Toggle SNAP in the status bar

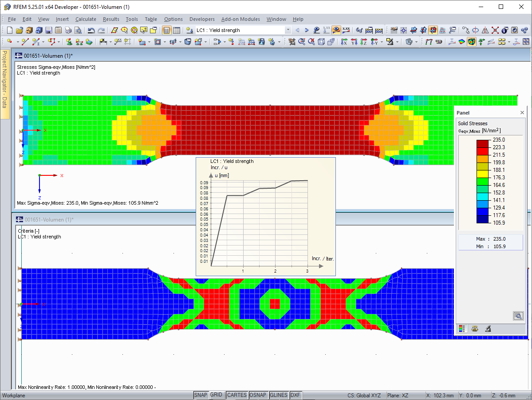click(x=201, y=395)
